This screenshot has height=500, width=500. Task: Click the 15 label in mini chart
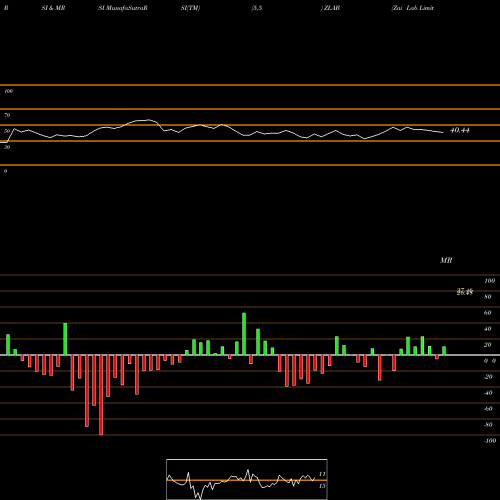pyautogui.click(x=322, y=486)
